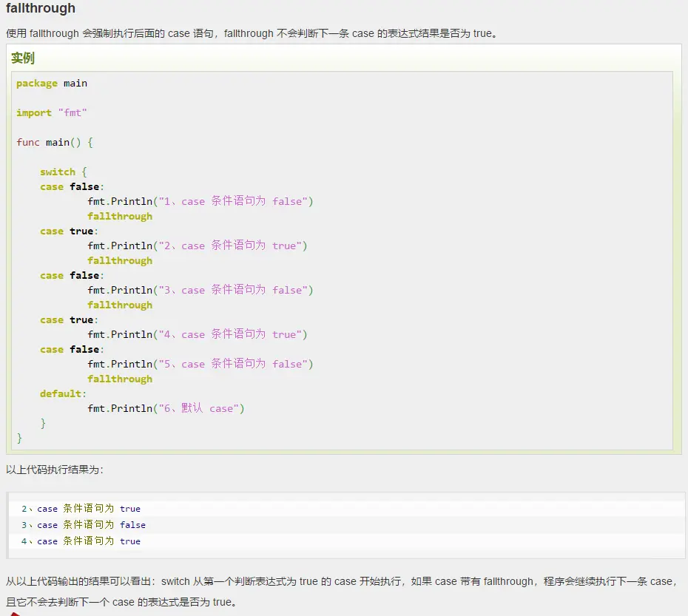The height and width of the screenshot is (616, 688).
Task: Click the 'func main() {' line
Action: pyautogui.click(x=55, y=142)
